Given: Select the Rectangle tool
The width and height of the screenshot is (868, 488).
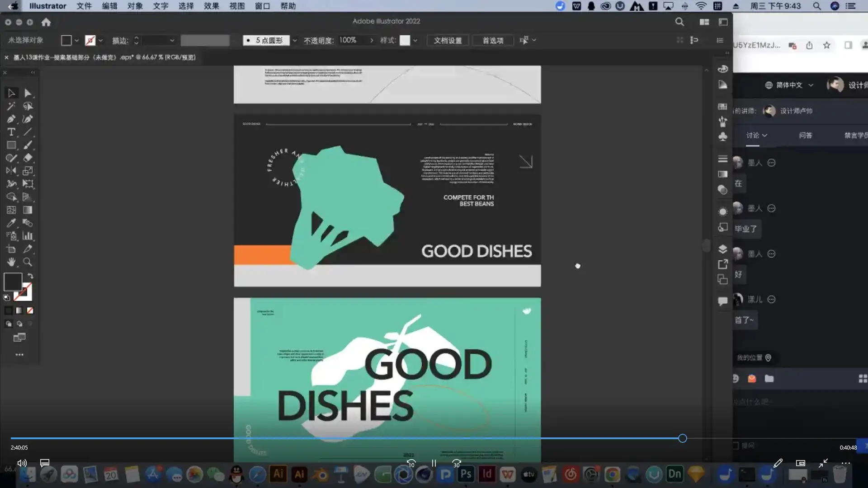Looking at the screenshot, I should [11, 145].
